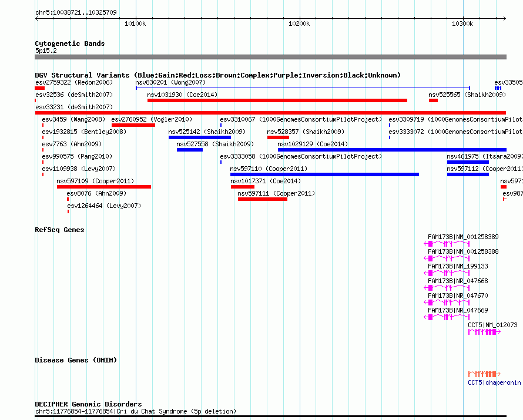Viewport: 523px width, 420px height.
Task: Click the blue nsv461975 (Itsara2009) gain bar
Action: (468, 162)
